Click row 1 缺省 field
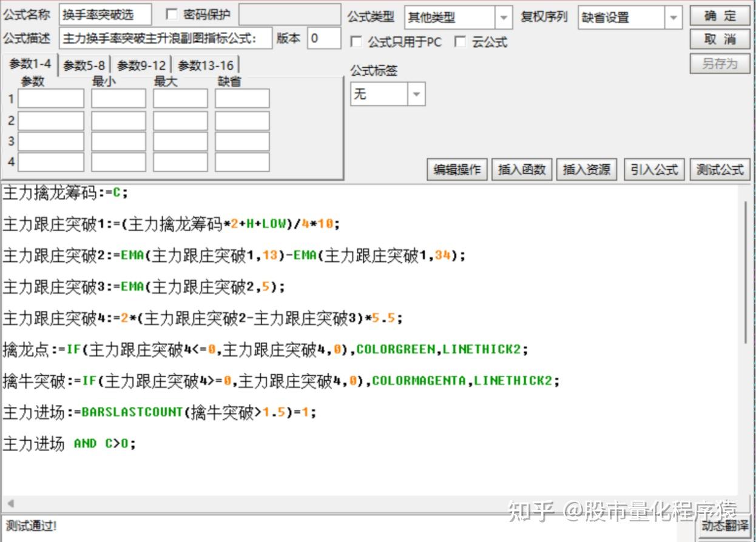 tap(242, 98)
